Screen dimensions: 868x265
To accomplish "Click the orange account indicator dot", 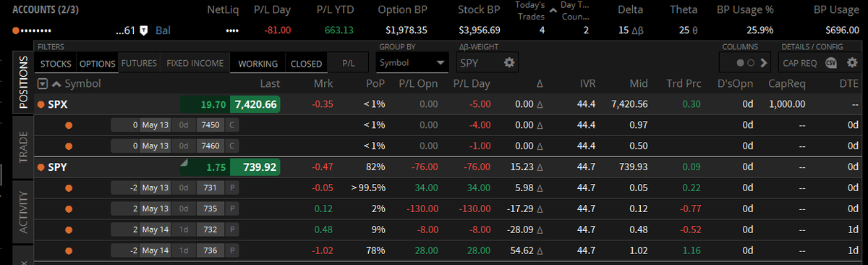I will pos(16,30).
